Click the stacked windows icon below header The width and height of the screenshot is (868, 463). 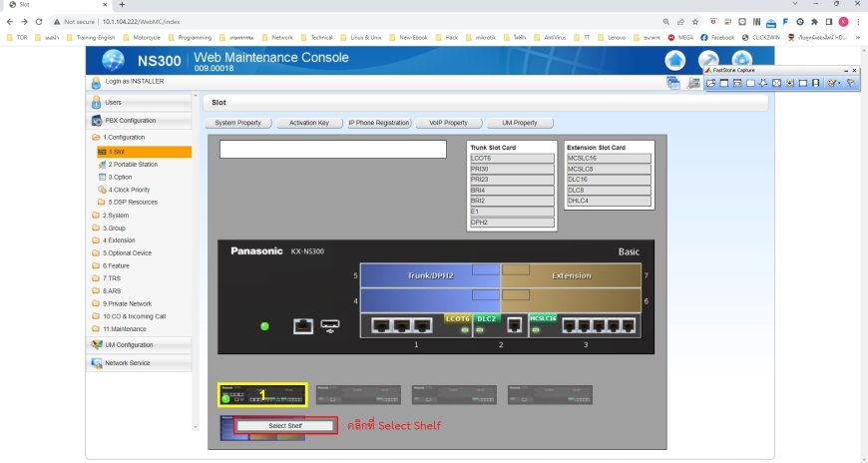[673, 83]
